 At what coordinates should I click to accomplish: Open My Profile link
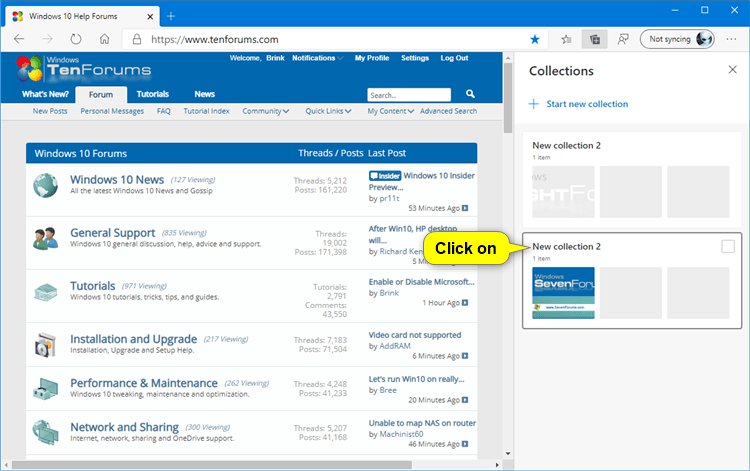click(x=372, y=58)
